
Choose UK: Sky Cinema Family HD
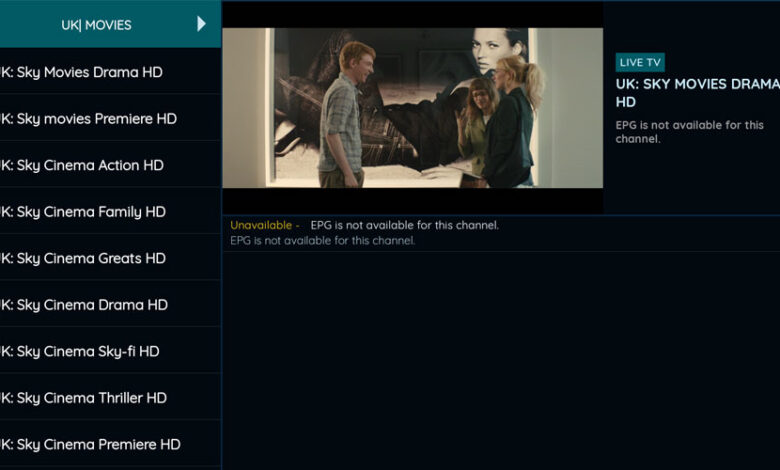(110, 211)
